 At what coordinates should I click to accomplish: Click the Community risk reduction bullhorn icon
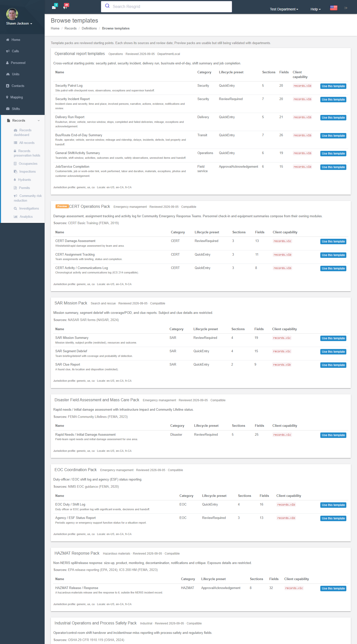[x=16, y=196]
